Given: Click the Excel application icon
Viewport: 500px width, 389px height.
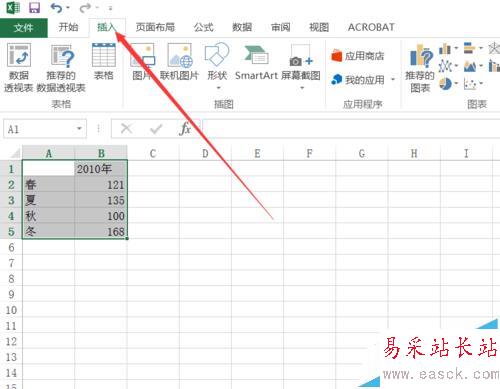Looking at the screenshot, I should pyautogui.click(x=13, y=7).
